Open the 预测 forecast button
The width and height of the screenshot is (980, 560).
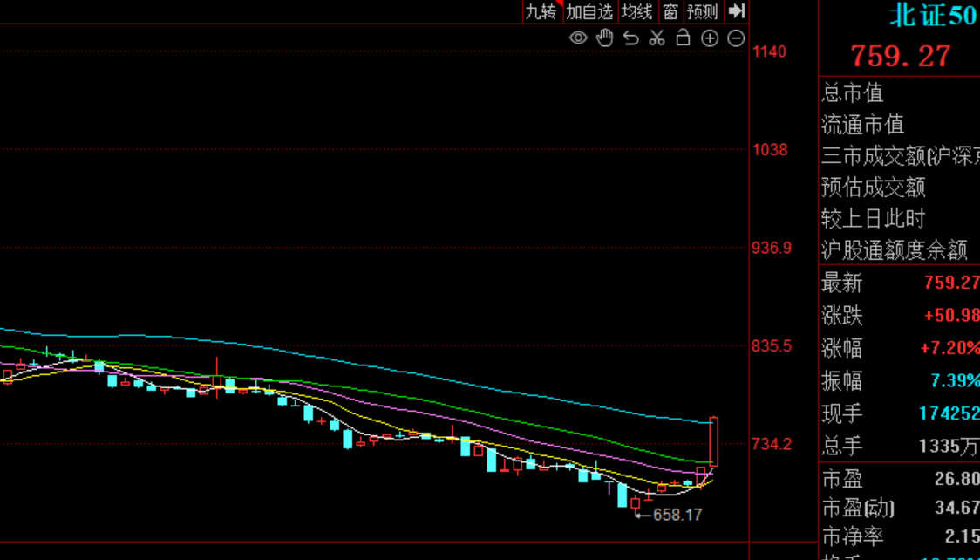point(702,11)
